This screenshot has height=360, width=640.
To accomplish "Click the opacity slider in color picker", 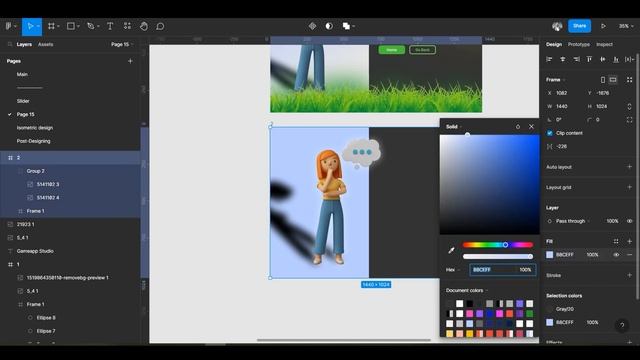I will (498, 256).
